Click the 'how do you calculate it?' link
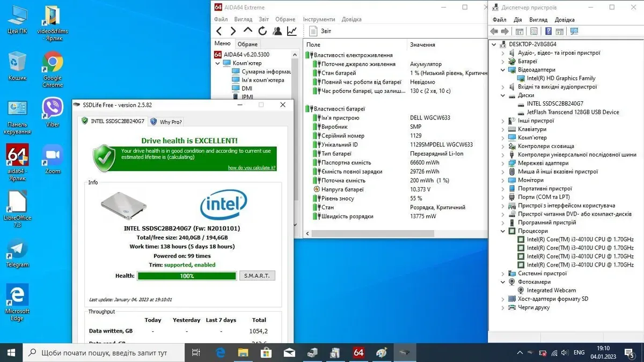Image resolution: width=644 pixels, height=362 pixels. click(x=251, y=168)
